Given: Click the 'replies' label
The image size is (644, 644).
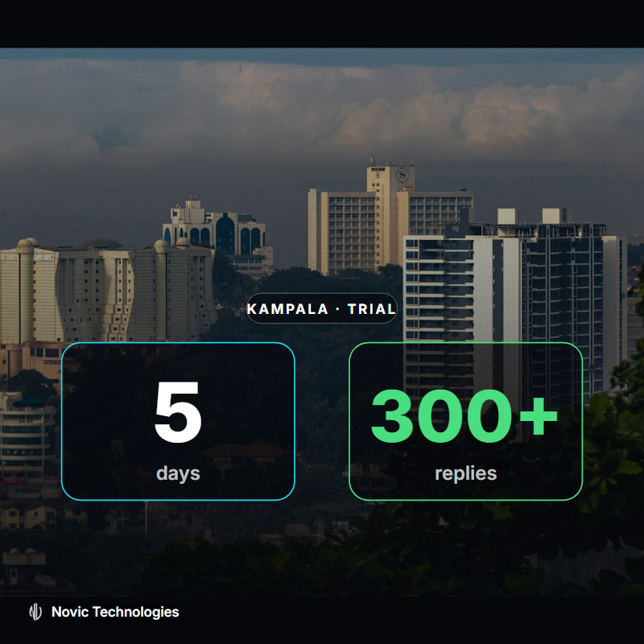Looking at the screenshot, I should [x=466, y=474].
